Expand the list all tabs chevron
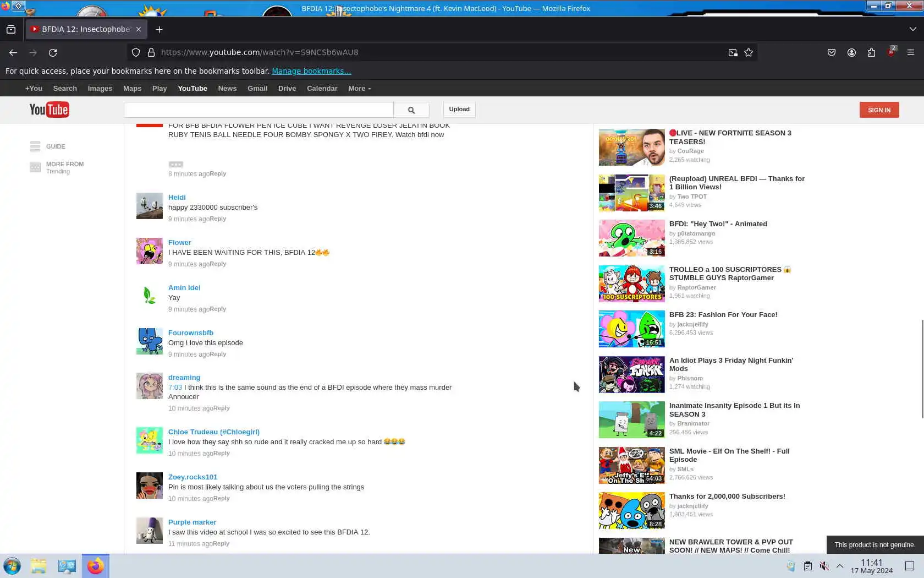 pyautogui.click(x=913, y=29)
